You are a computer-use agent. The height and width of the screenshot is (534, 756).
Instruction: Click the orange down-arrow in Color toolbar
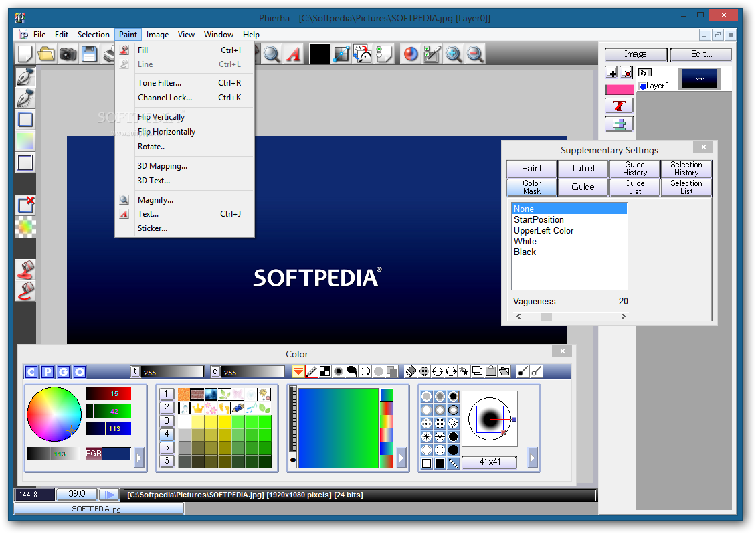[298, 371]
